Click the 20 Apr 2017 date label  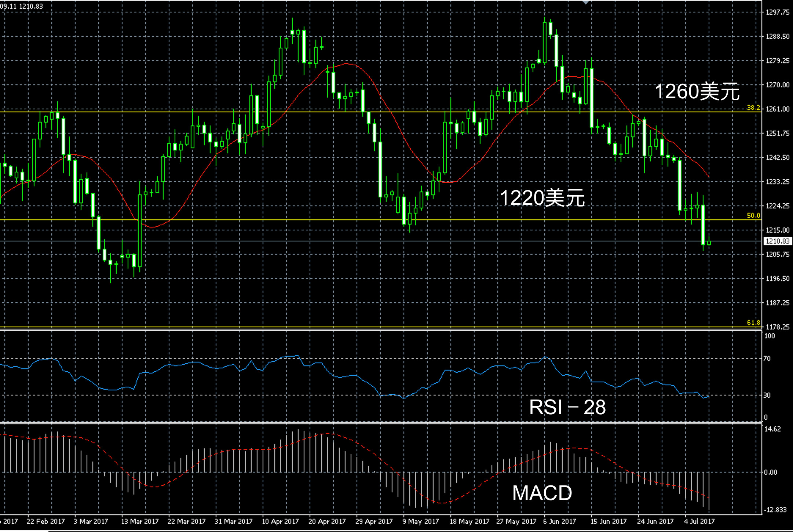point(328,521)
